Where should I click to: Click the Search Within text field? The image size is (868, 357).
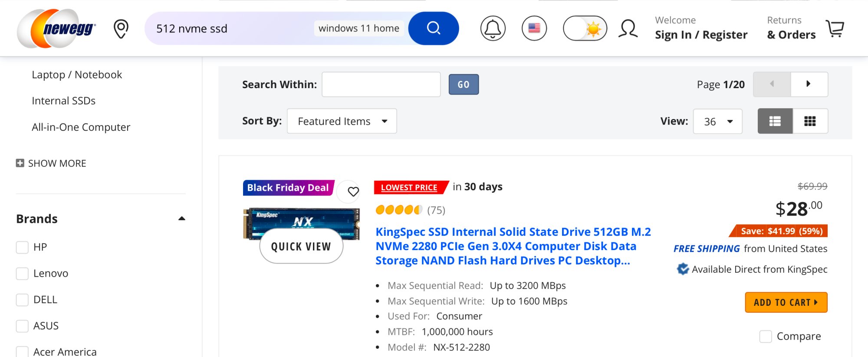(x=381, y=84)
